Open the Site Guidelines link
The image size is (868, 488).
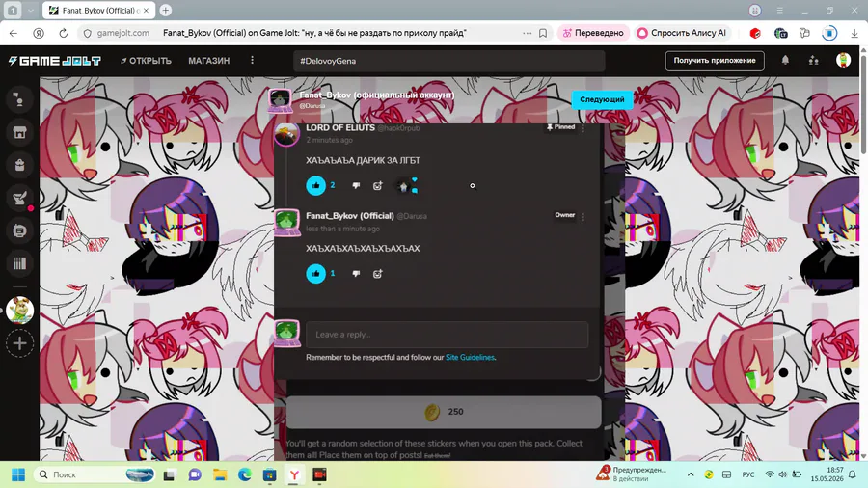coord(470,358)
